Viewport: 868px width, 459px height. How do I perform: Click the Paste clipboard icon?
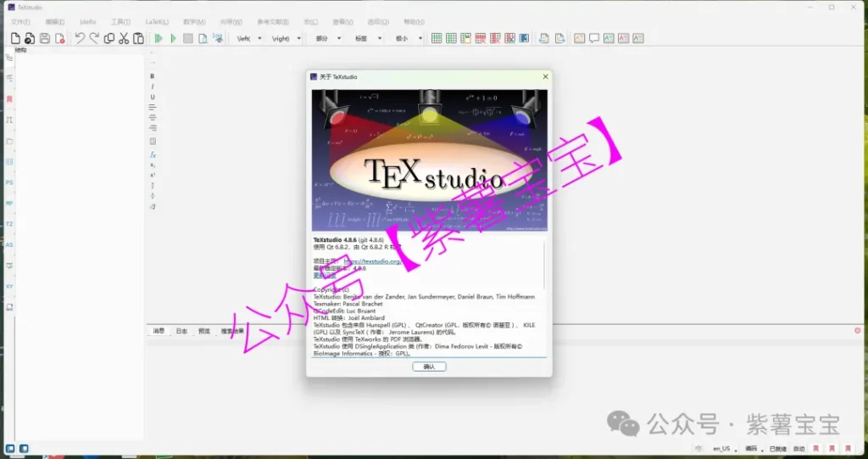[138, 38]
